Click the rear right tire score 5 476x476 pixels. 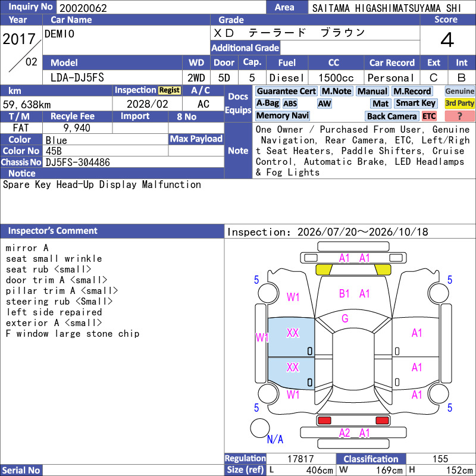click(450, 408)
